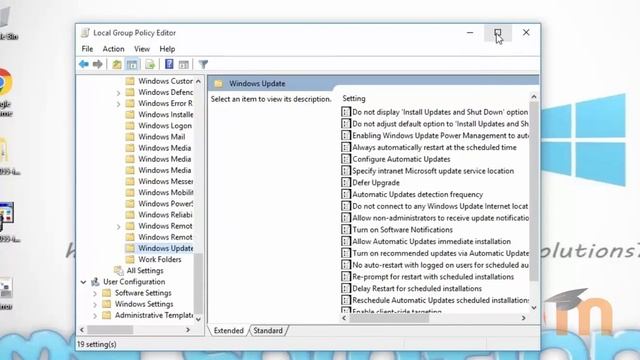Screen dimensions: 640x360
Task: Click folder icon next to Work Folders
Action: tap(130, 259)
